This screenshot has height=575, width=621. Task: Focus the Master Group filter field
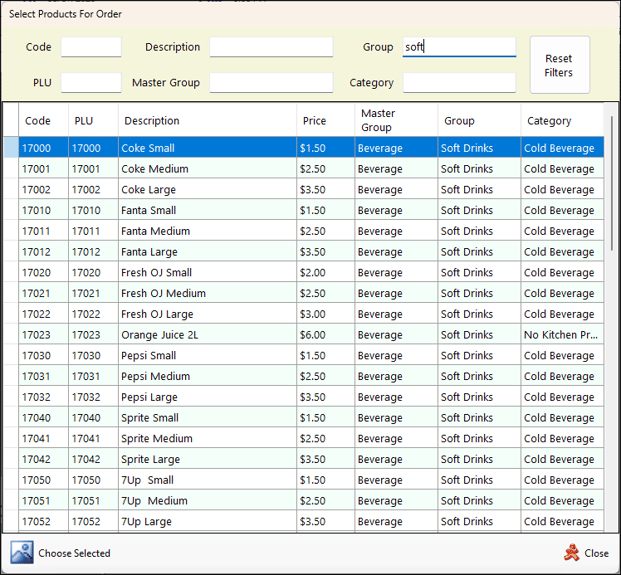click(x=271, y=83)
